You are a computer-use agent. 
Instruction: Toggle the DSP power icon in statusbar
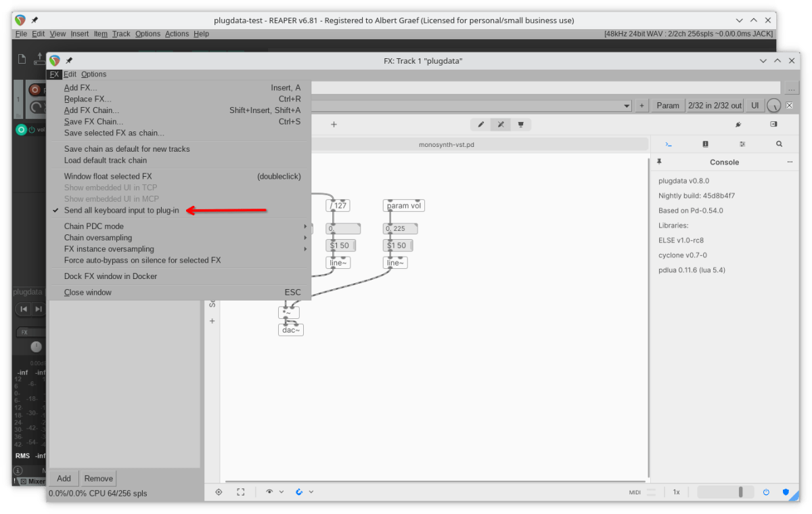(x=767, y=492)
